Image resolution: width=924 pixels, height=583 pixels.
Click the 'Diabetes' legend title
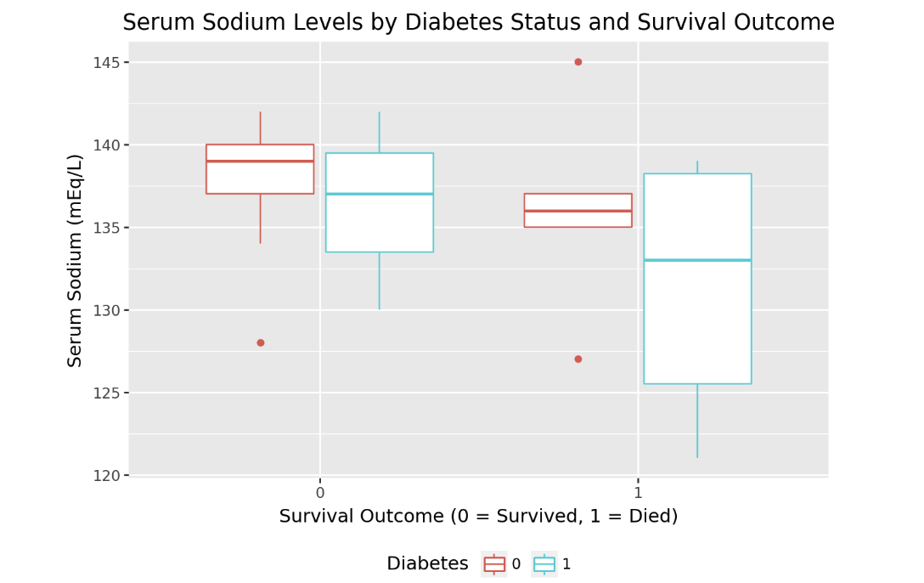(x=427, y=564)
